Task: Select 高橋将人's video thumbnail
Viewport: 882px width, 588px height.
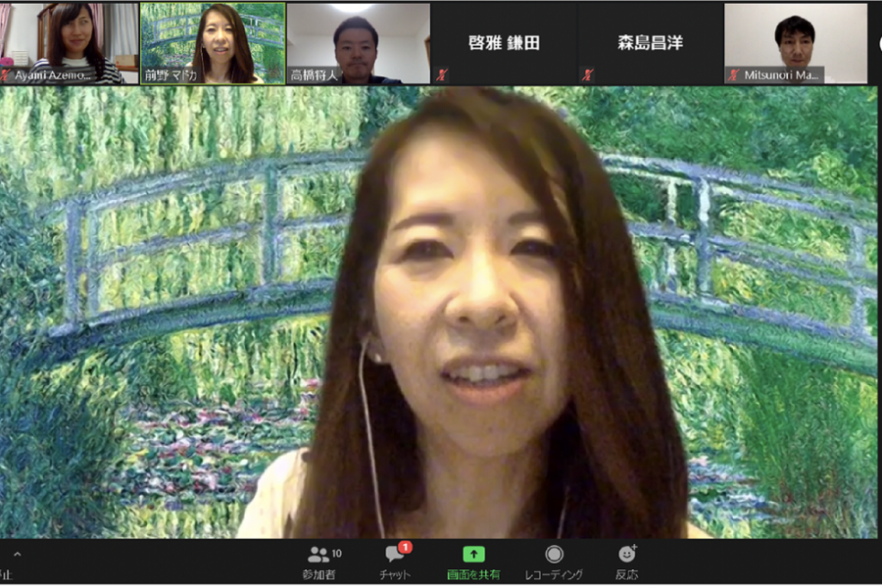Action: (359, 43)
